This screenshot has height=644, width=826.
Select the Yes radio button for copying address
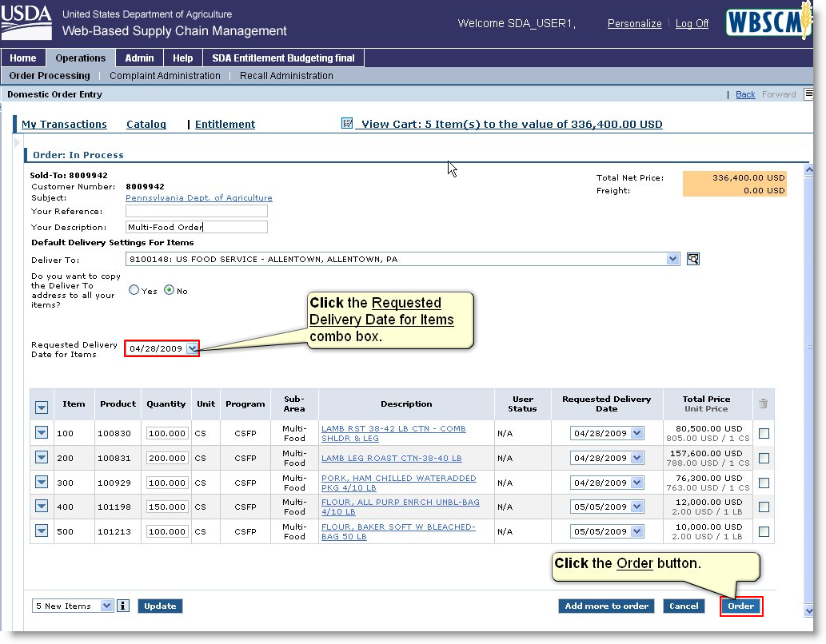[134, 291]
